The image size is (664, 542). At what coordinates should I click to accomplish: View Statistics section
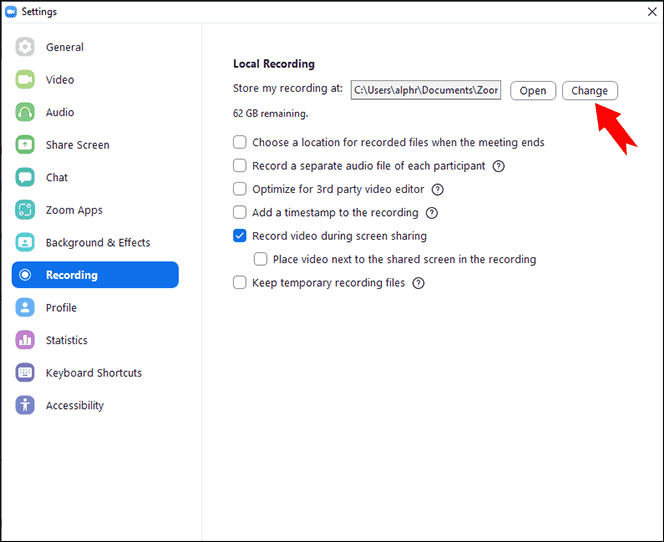tap(95, 340)
